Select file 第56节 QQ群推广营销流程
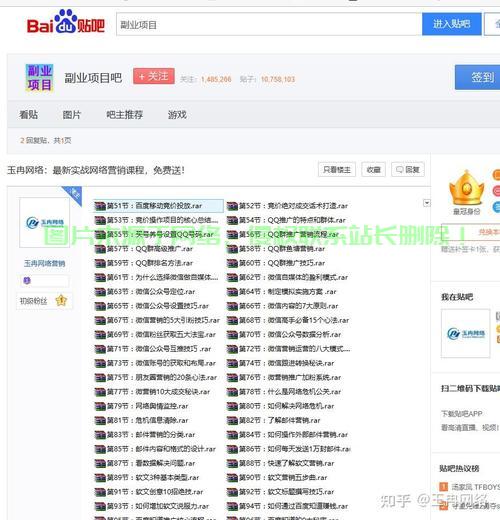This screenshot has width=500, height=520. click(283, 235)
